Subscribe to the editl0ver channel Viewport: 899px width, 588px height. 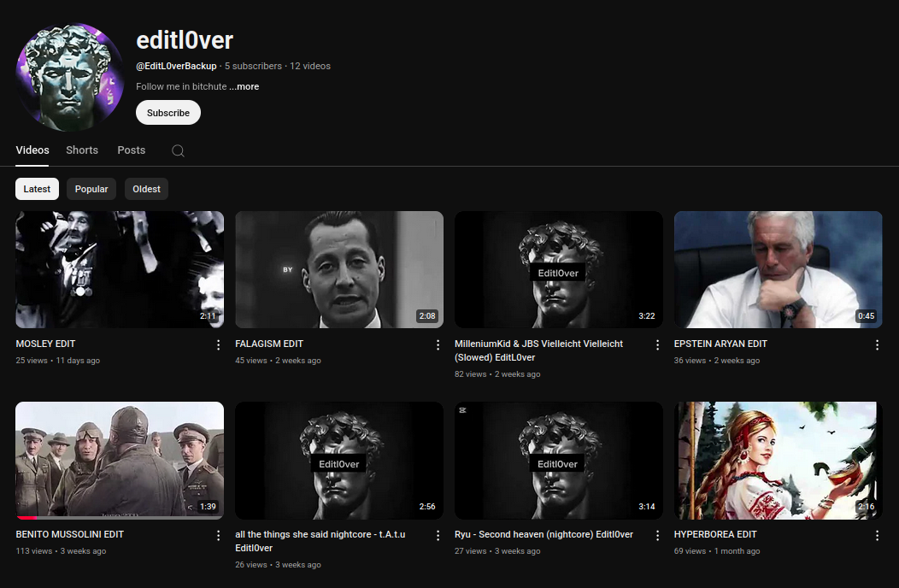(x=168, y=113)
